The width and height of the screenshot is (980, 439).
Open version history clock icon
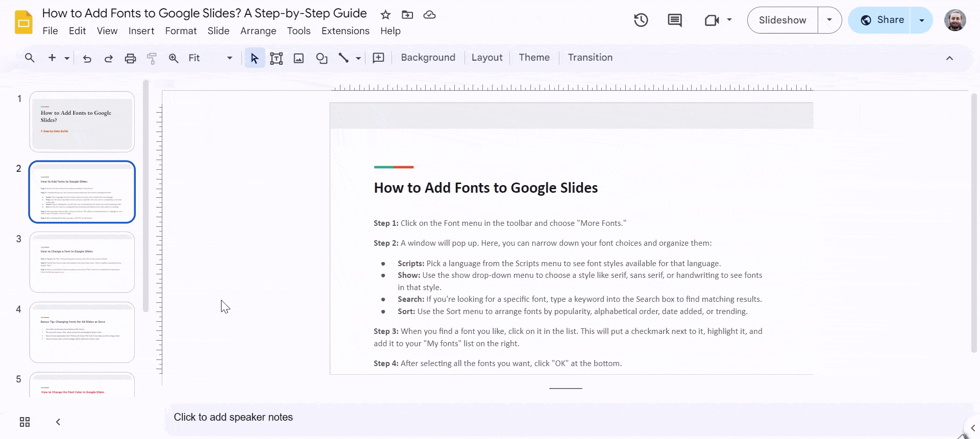click(x=641, y=20)
